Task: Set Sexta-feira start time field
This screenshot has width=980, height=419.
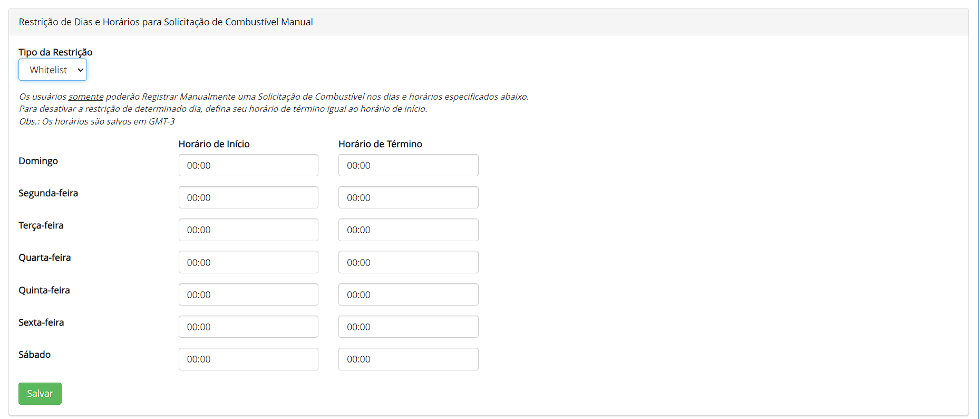Action: tap(248, 327)
